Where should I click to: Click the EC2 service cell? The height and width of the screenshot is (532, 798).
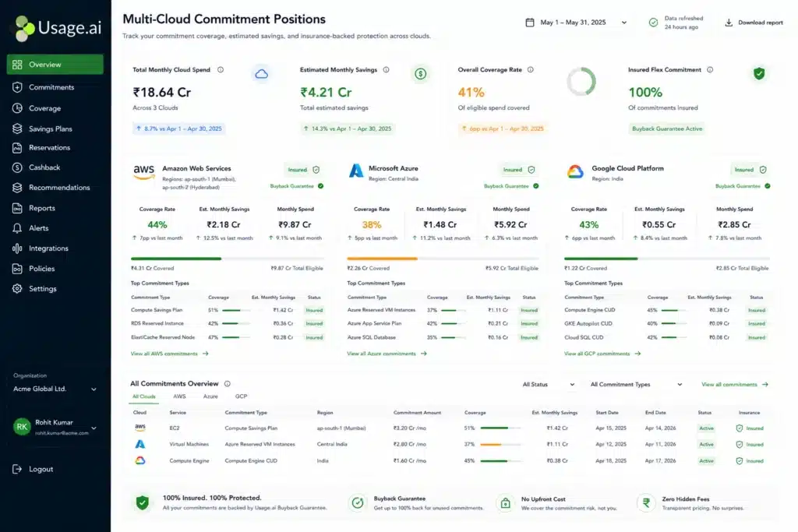point(175,428)
